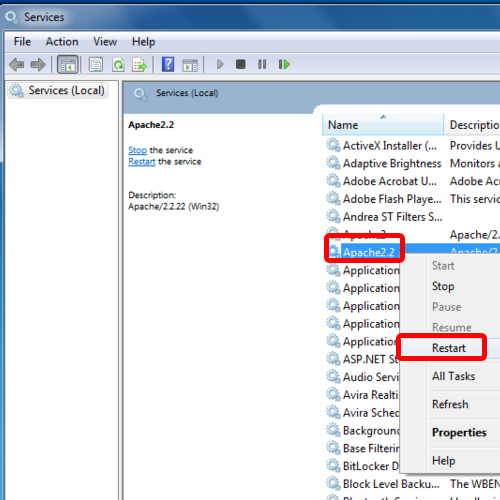
Task: Select the BitLocker D... service row
Action: pos(370,466)
